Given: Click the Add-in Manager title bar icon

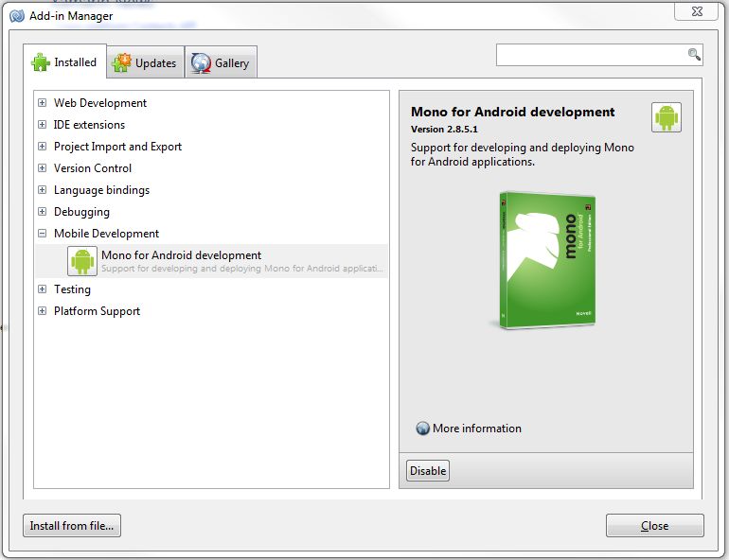Looking at the screenshot, I should point(17,16).
